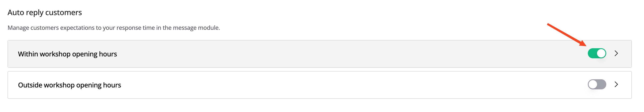The width and height of the screenshot is (644, 112).
Task: Turn off auto reply within opening hours
Action: pos(596,53)
